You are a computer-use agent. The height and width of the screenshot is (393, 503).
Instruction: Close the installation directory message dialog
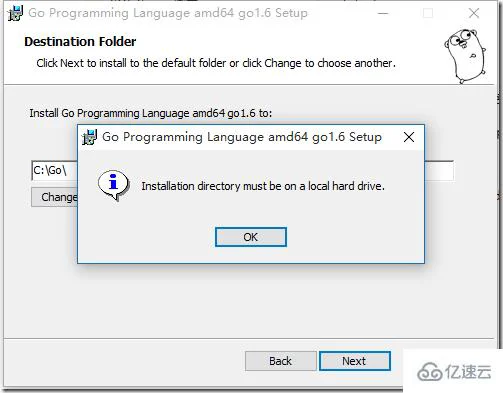pos(409,137)
